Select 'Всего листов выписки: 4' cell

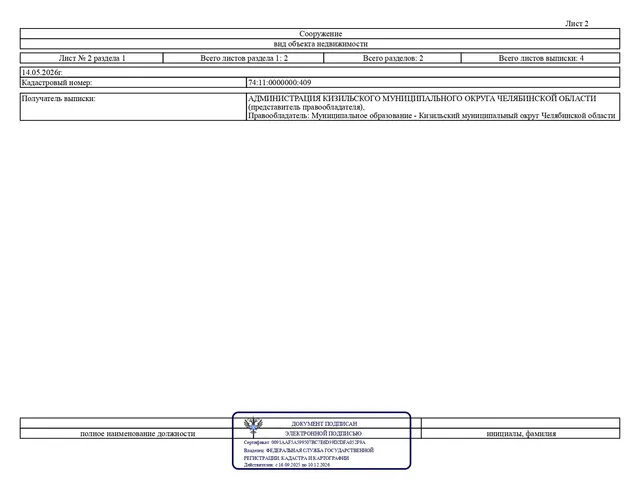click(541, 58)
